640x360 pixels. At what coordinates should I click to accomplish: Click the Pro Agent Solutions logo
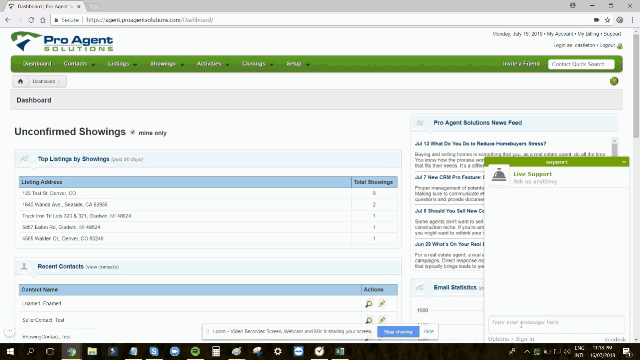coord(62,42)
